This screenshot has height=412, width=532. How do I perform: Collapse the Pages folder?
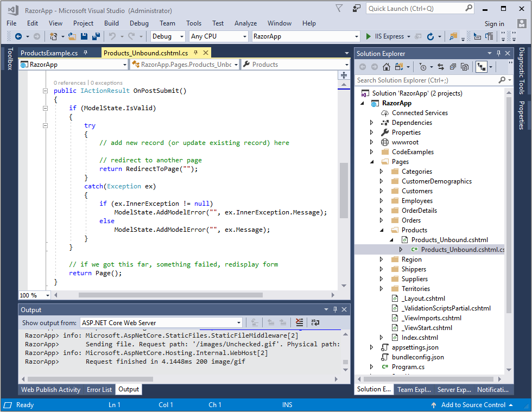371,162
